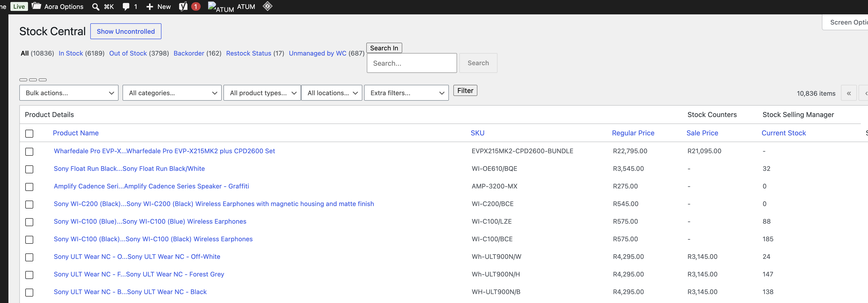Open Aora Options menu label
868x303 pixels.
point(64,7)
